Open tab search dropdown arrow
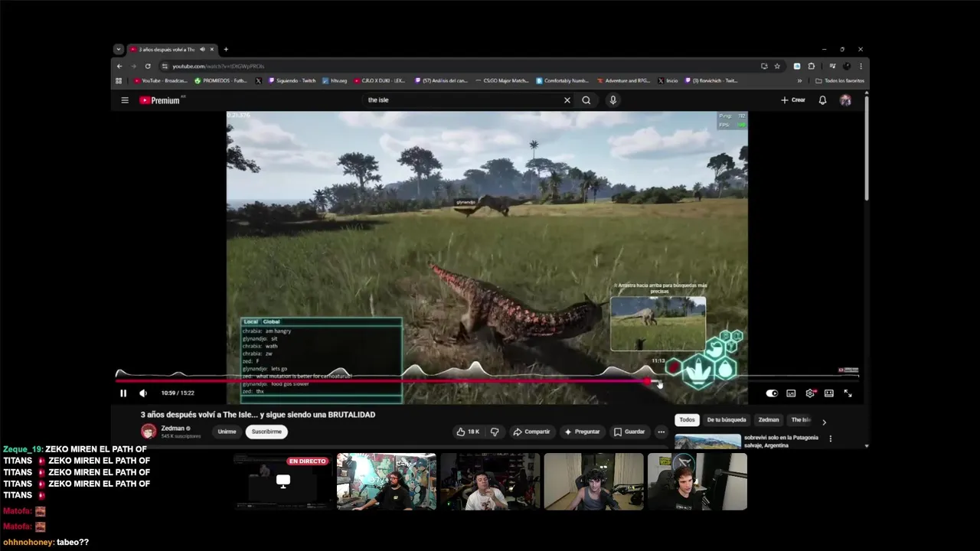 (x=118, y=50)
